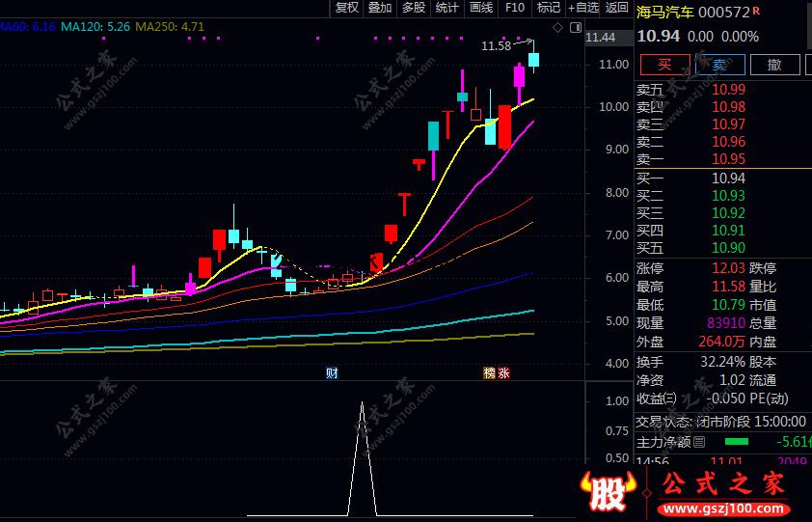Screen dimensions: 812x522
Task: Click the 交易状态 trading status line
Action: [720, 422]
